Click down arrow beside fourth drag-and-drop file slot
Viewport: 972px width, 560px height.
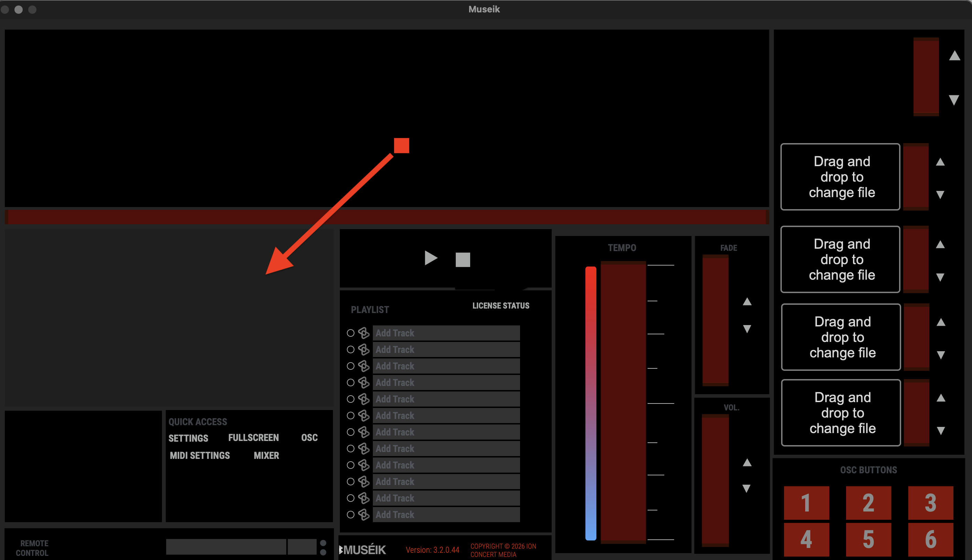tap(941, 431)
